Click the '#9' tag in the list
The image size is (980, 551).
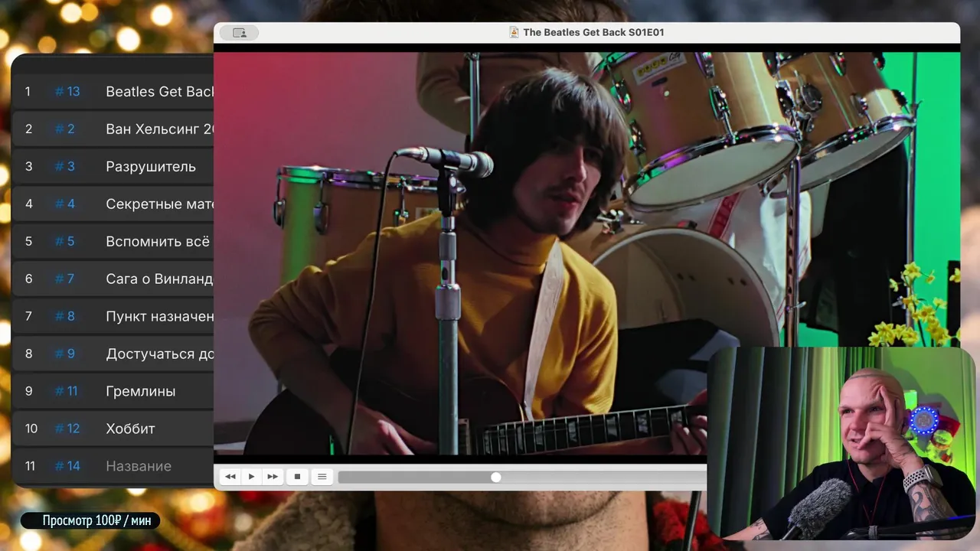[65, 354]
